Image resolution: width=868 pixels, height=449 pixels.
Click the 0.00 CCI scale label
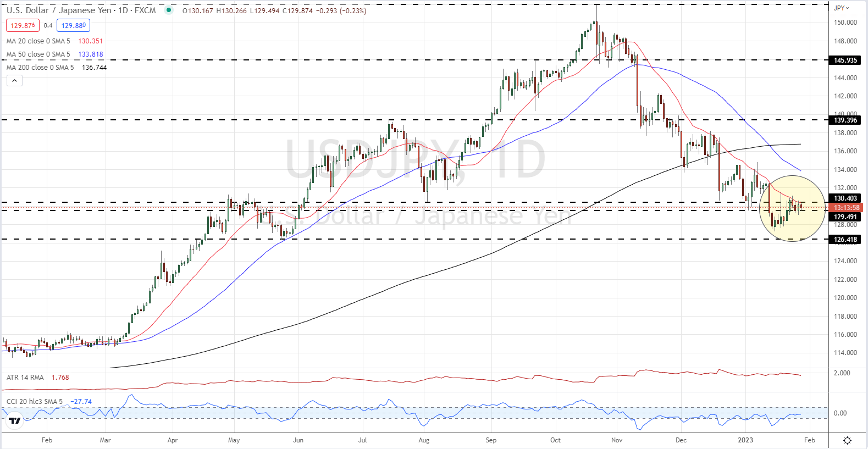pos(840,413)
